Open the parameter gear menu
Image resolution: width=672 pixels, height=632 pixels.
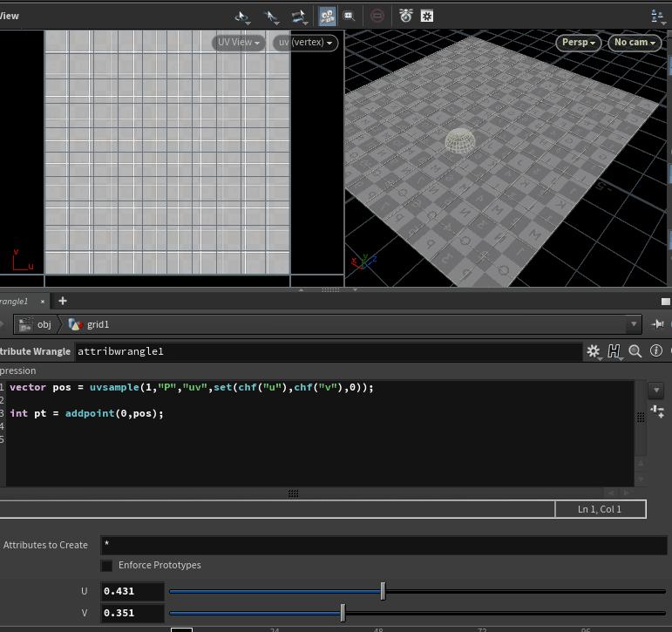(x=594, y=351)
